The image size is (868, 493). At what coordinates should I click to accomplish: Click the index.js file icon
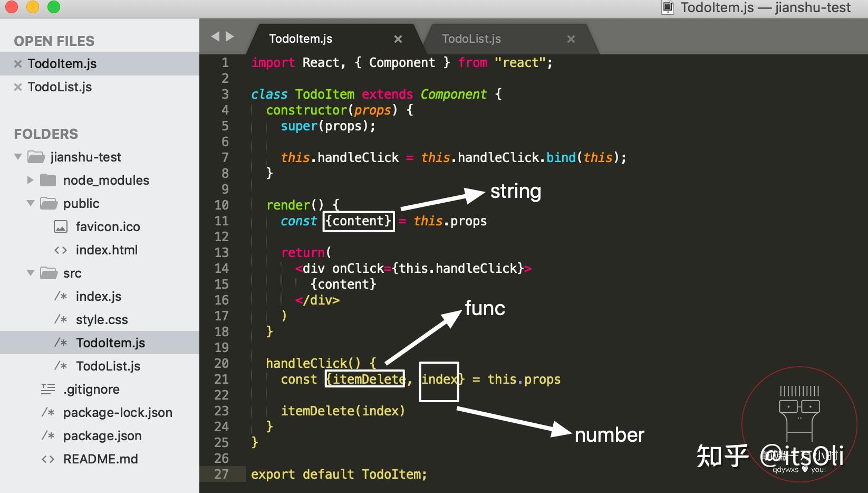point(61,296)
